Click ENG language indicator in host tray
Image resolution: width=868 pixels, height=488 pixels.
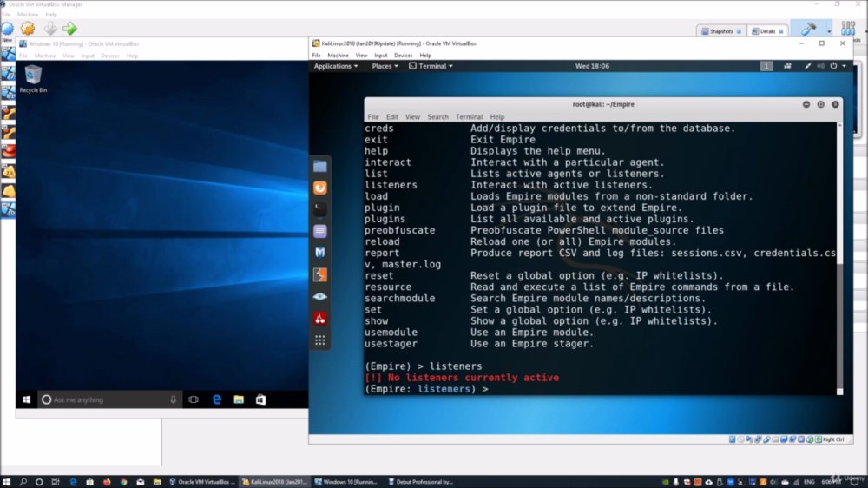click(809, 482)
